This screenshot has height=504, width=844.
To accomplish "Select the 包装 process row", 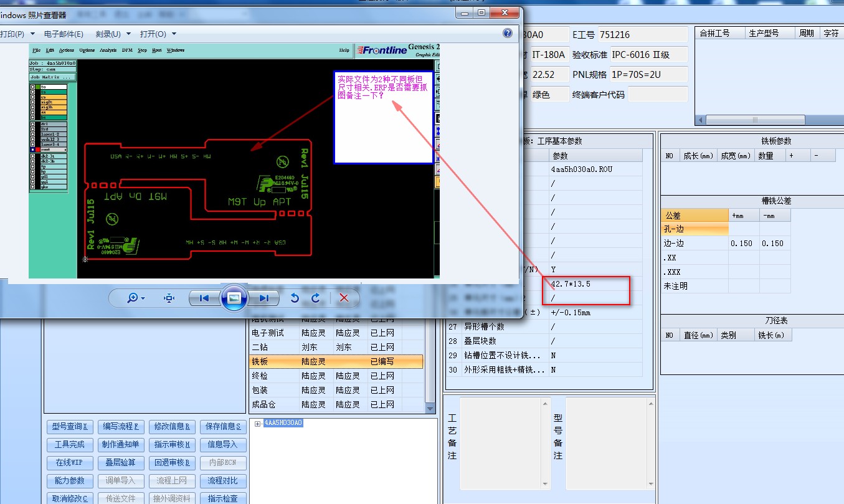I will [x=336, y=390].
